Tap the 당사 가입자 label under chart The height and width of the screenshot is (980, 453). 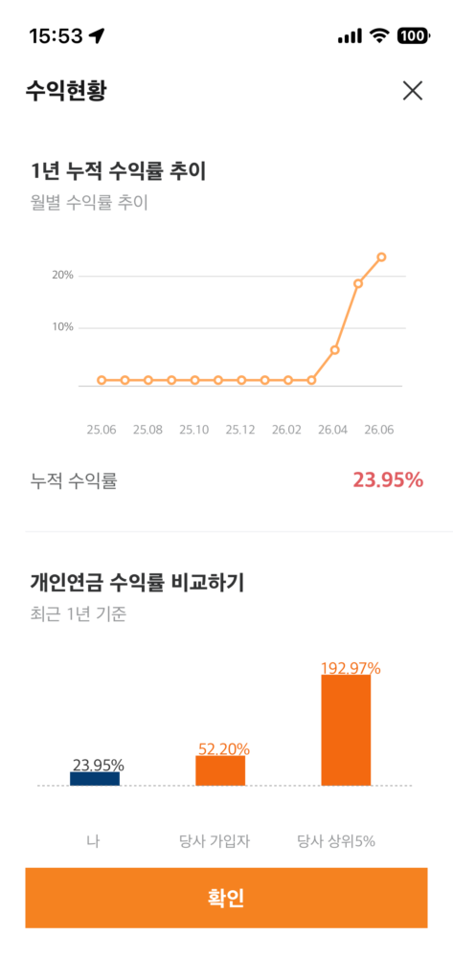pos(215,841)
